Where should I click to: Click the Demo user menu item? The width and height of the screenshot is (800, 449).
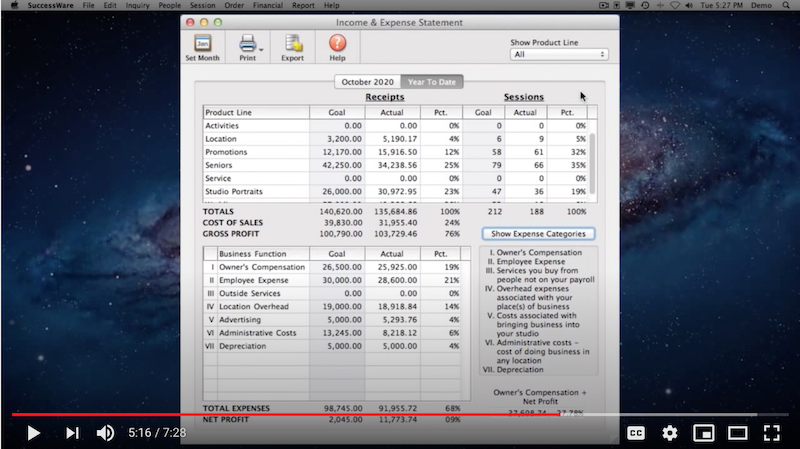tap(761, 5)
